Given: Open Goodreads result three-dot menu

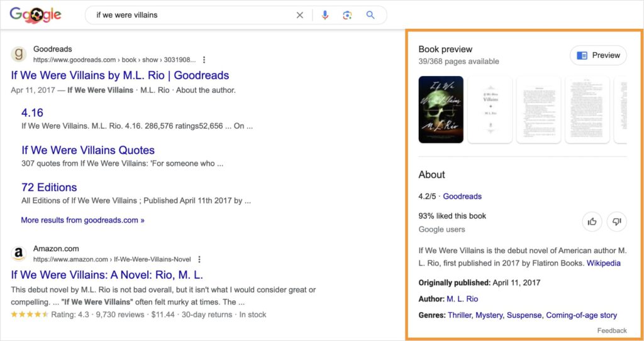Looking at the screenshot, I should [204, 60].
